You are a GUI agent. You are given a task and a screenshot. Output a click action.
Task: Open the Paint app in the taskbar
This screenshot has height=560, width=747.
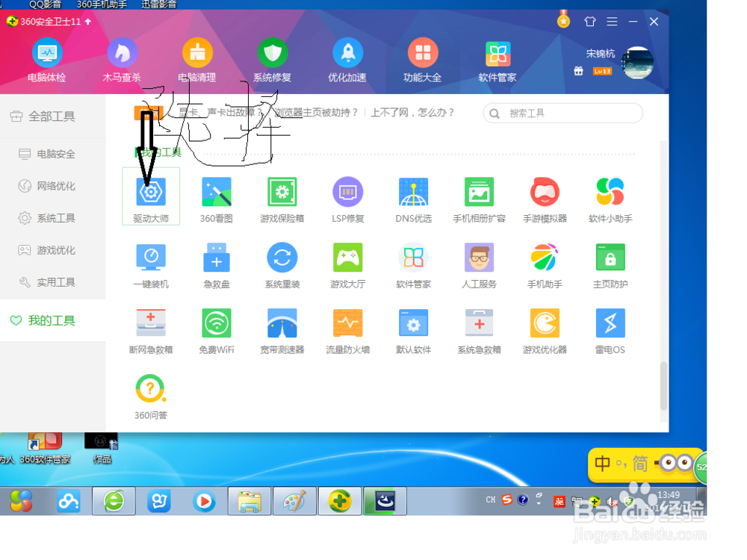pyautogui.click(x=294, y=501)
